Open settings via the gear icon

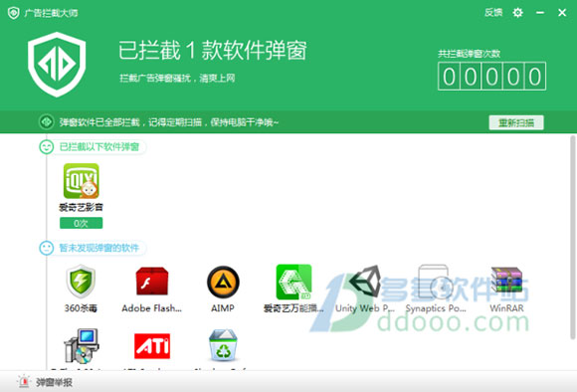click(x=517, y=13)
